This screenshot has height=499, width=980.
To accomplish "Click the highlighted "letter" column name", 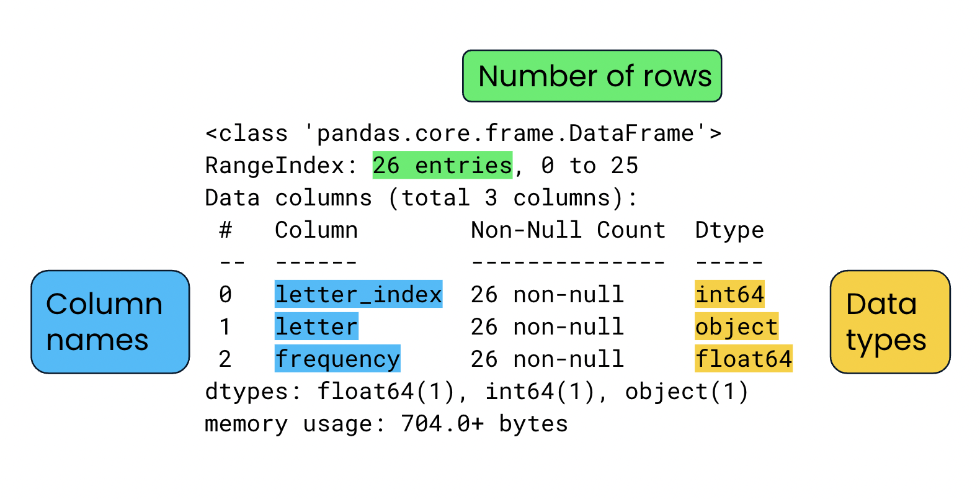I will coord(316,326).
